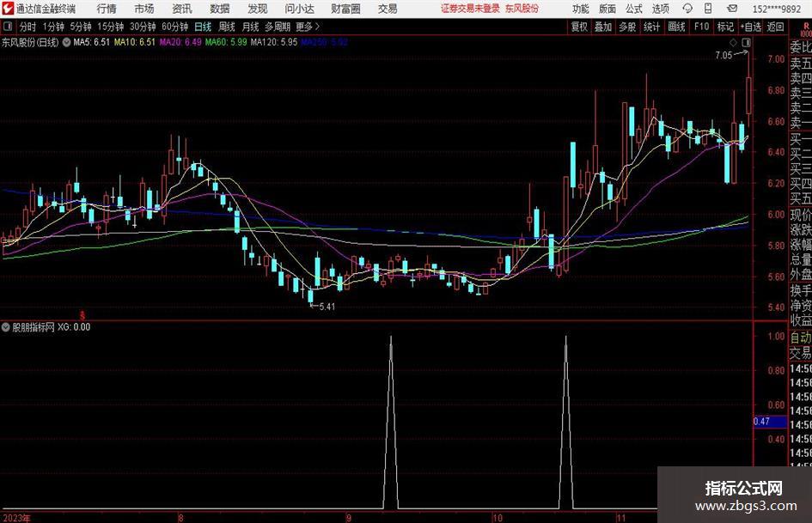Expand the 东风股份(日线) indicator dropdown arrow
This screenshot has width=812, height=523.
tap(67, 42)
